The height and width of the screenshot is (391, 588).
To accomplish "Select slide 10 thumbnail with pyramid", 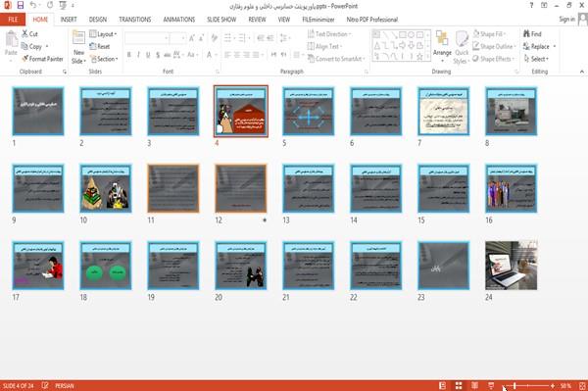I will click(106, 188).
